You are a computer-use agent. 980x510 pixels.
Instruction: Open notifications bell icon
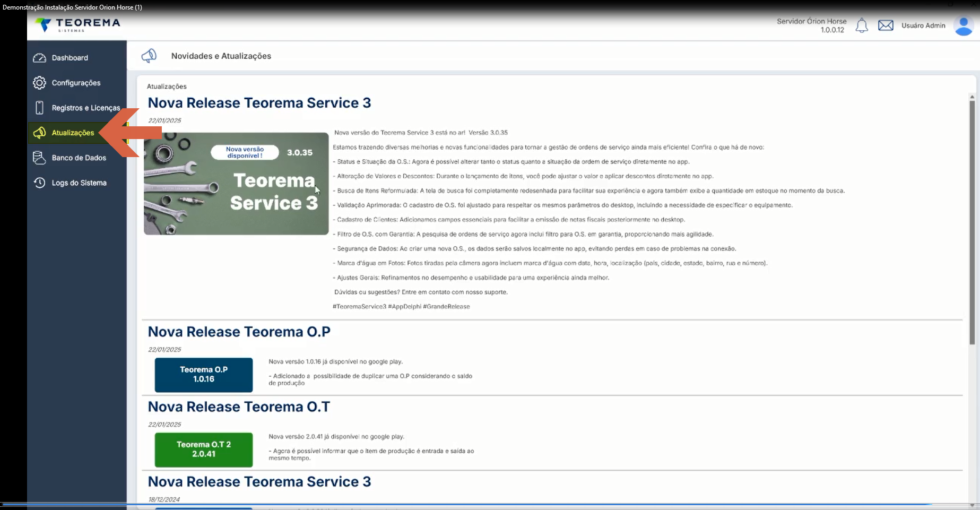(862, 25)
